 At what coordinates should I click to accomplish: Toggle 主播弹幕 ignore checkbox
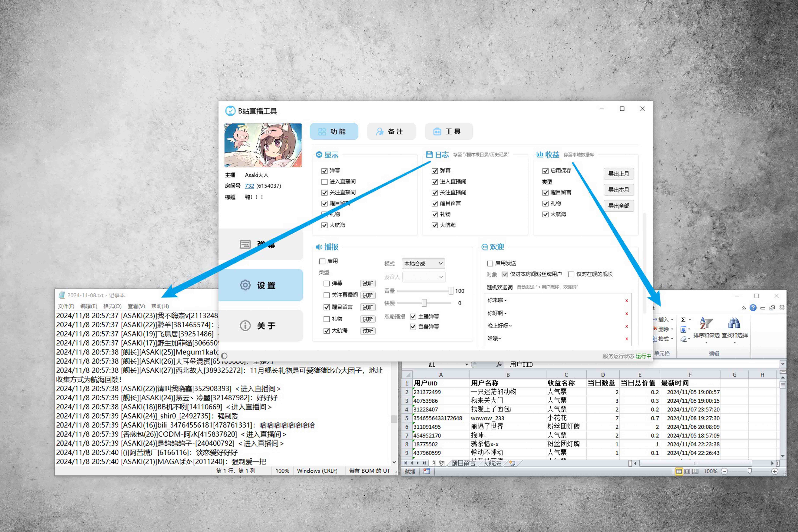coord(413,317)
